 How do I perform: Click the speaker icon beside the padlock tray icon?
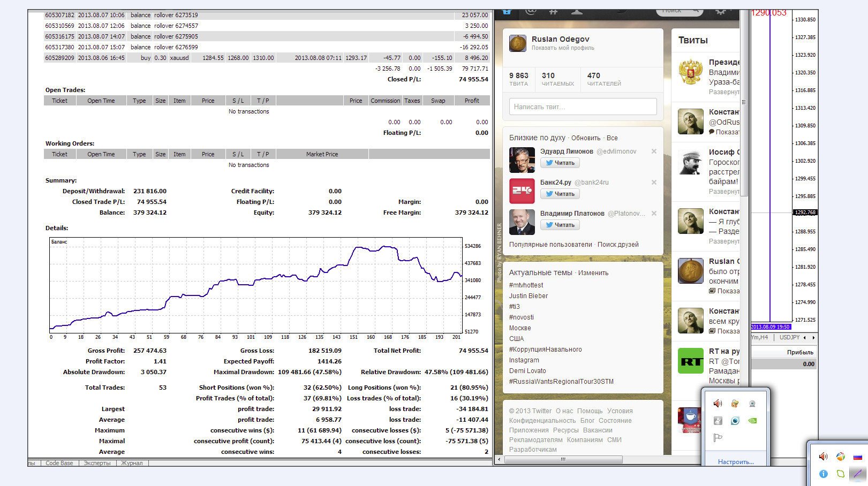[x=718, y=404]
